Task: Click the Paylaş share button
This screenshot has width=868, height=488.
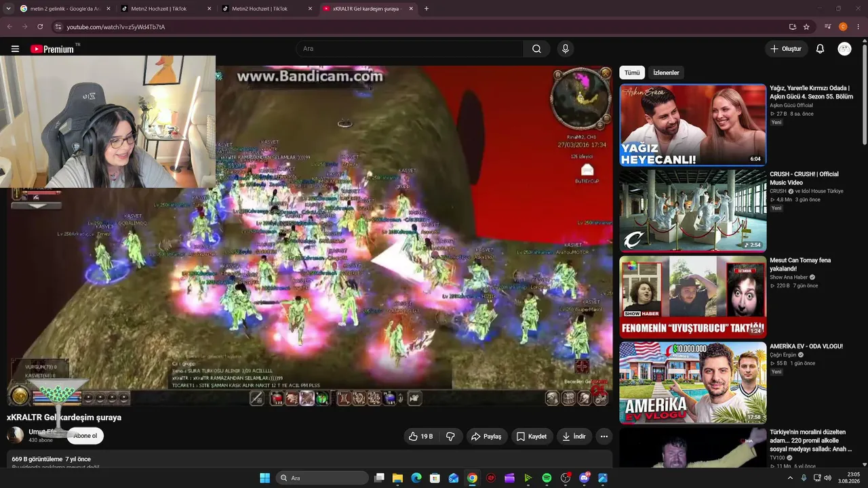Action: [x=486, y=436]
